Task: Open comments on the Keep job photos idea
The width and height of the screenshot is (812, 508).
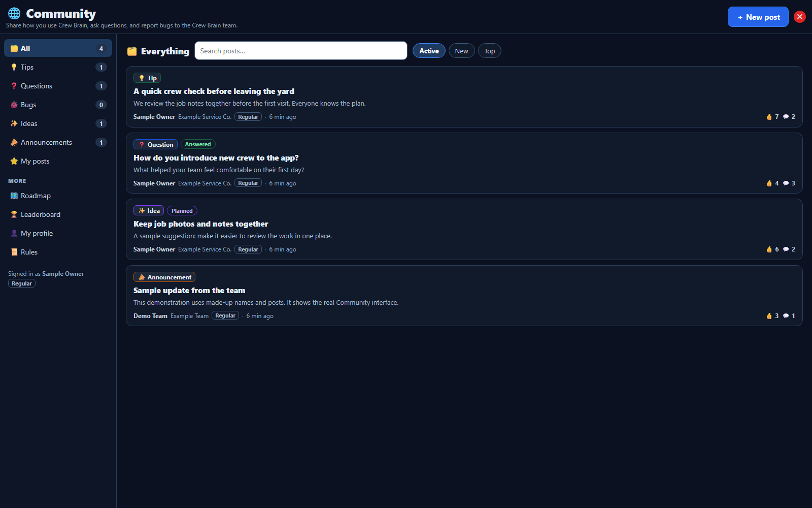Action: point(789,249)
